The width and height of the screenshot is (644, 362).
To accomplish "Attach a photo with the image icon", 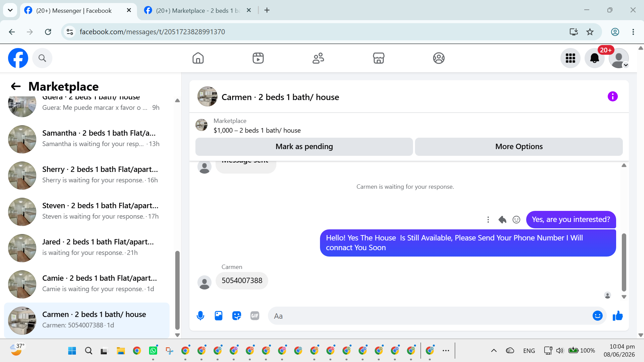I will [219, 316].
